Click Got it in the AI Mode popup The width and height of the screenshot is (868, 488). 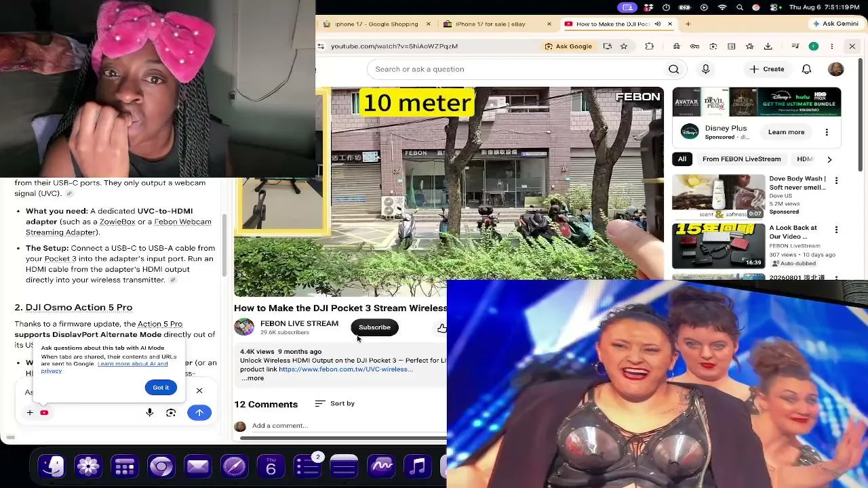point(161,388)
